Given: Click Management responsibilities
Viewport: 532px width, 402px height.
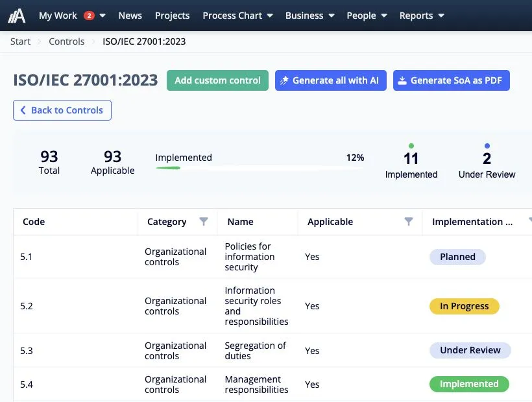Looking at the screenshot, I should tap(256, 384).
